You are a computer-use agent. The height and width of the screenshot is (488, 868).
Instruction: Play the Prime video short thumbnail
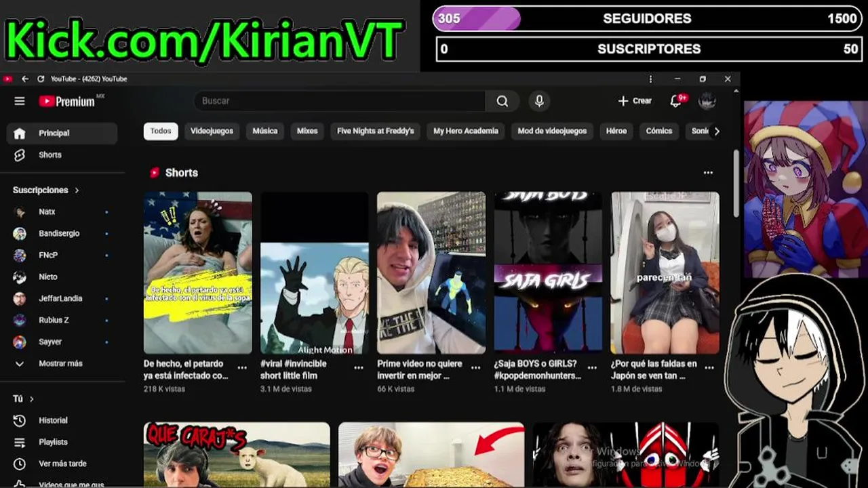click(x=431, y=272)
